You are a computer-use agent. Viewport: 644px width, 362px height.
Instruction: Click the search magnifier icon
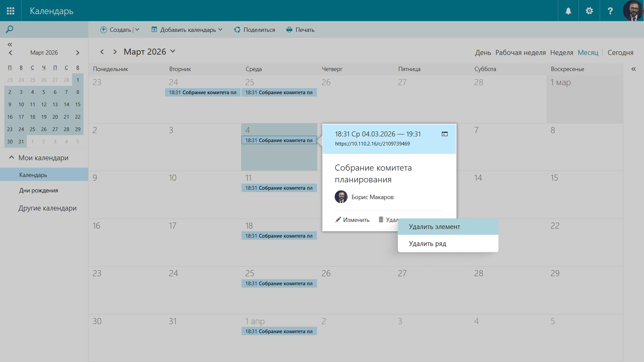[9, 29]
